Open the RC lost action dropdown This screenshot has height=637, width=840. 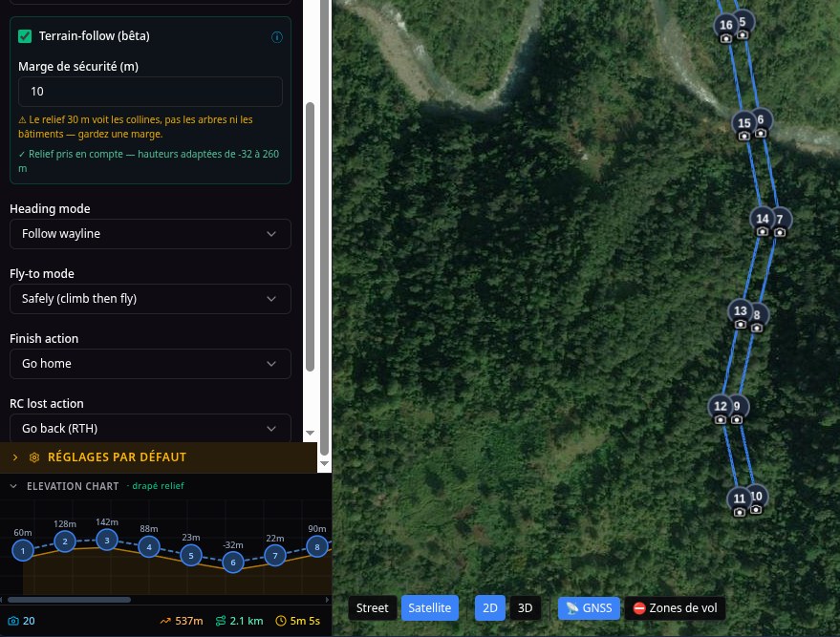[150, 428]
